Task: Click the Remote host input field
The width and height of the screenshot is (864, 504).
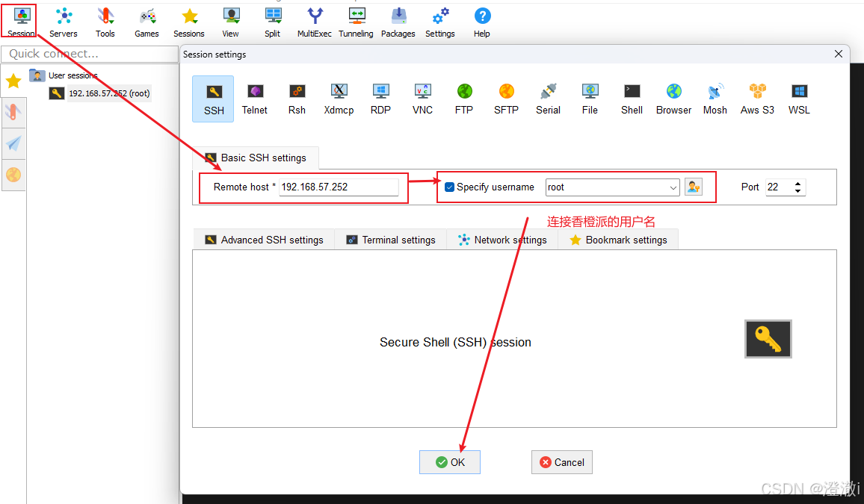Action: [x=339, y=187]
